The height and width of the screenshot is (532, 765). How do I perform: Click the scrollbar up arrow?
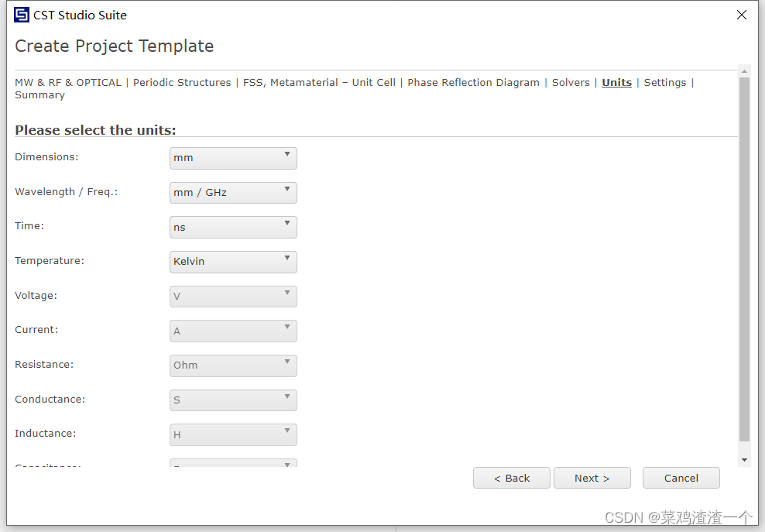tap(744, 71)
